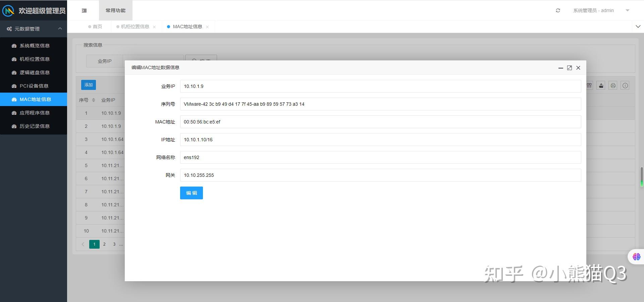This screenshot has width=644, height=302.
Task: Click the dashboard icon beside PCI设备信息
Action: click(x=14, y=86)
